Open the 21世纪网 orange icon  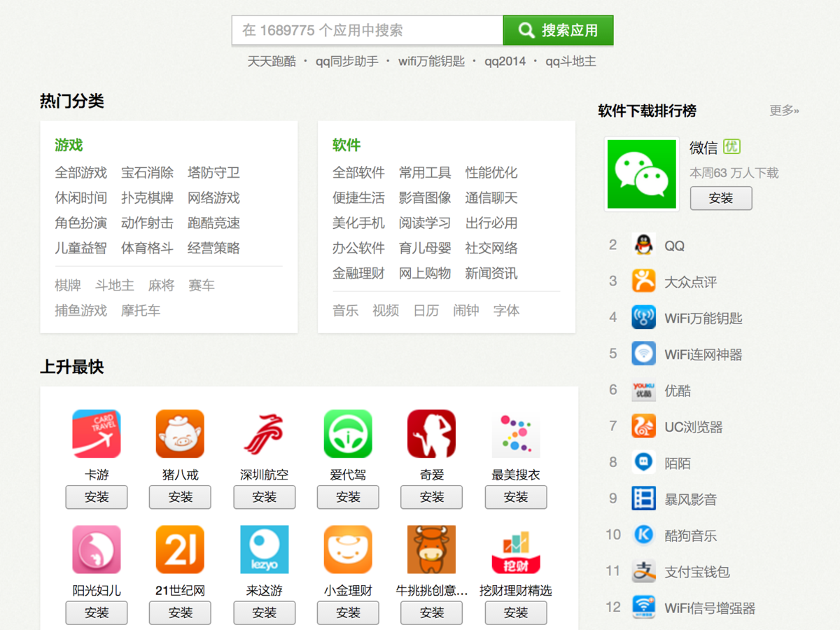click(180, 549)
